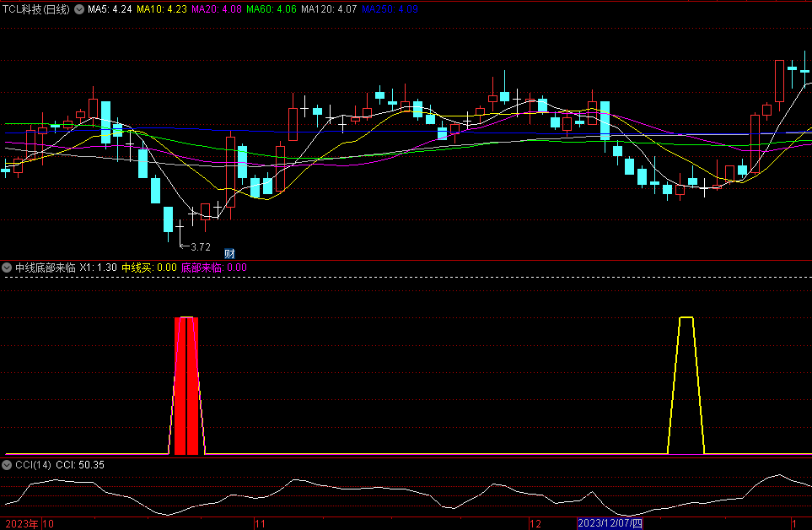812x530 pixels.
Task: Click the 底部来临: 0.00 label
Action: [x=214, y=268]
